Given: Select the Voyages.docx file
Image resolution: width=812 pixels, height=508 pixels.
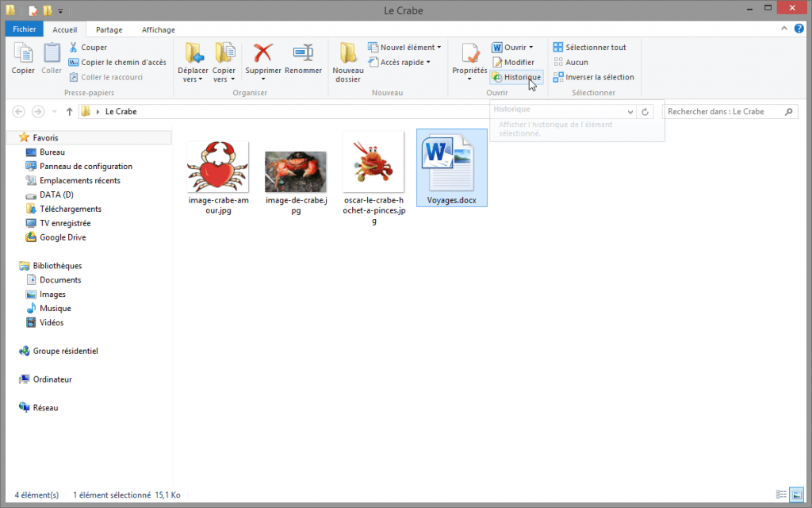Looking at the screenshot, I should [451, 168].
